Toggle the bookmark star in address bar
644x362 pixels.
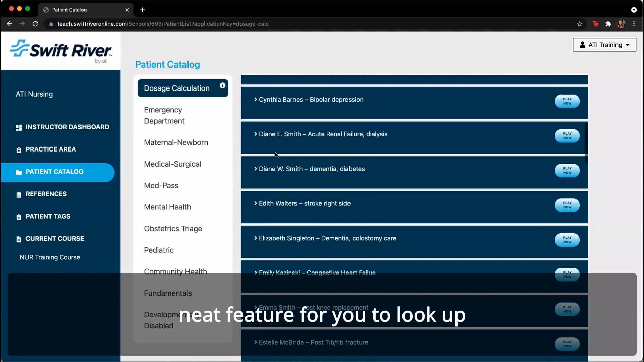coord(580,24)
